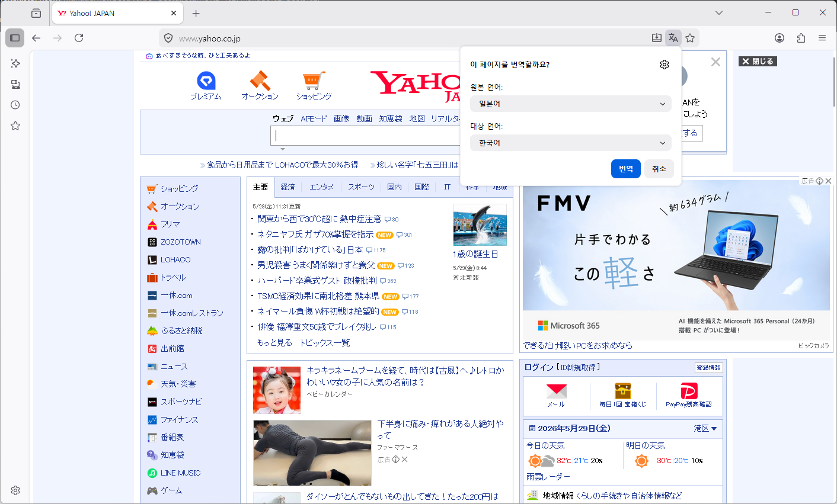Open the AI sparkle sidebar tool
The image size is (837, 504).
coord(15,63)
